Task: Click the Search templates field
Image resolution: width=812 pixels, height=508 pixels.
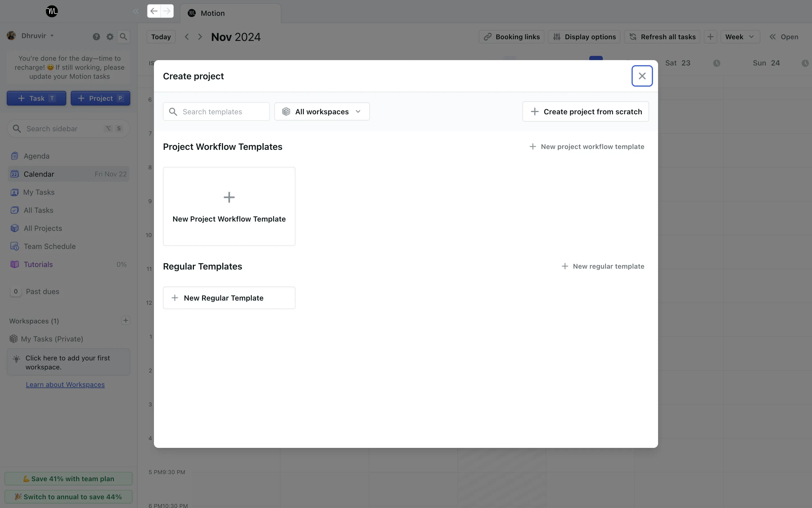Action: coord(216,111)
